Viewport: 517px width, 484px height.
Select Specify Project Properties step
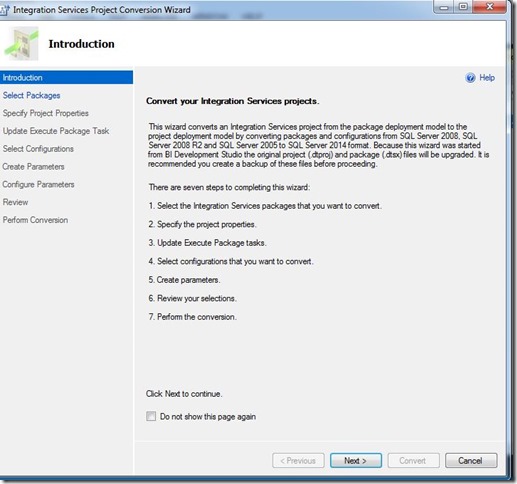[46, 113]
